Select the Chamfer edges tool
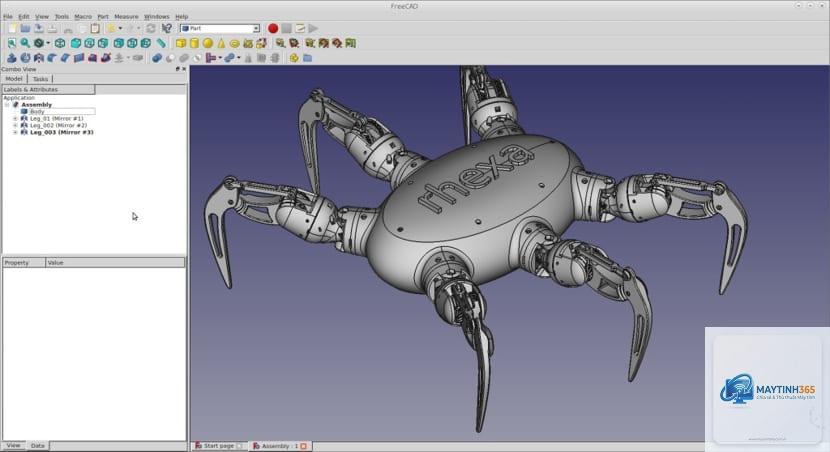Viewport: 830px width, 452px height. pyautogui.click(x=65, y=58)
